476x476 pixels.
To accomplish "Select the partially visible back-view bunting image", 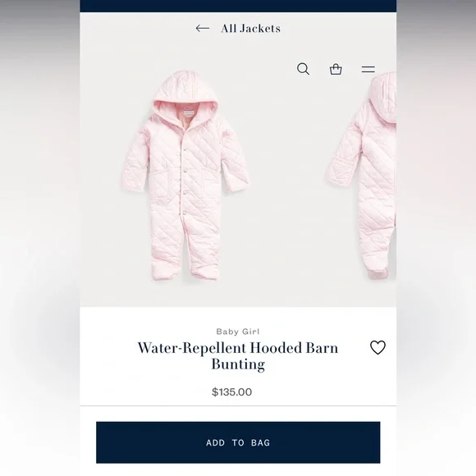I will pyautogui.click(x=361, y=176).
